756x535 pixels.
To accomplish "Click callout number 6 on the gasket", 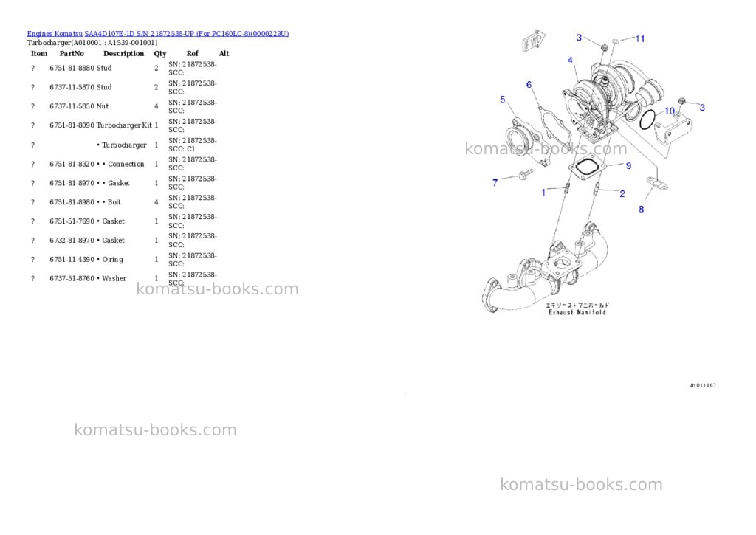I will [x=529, y=85].
